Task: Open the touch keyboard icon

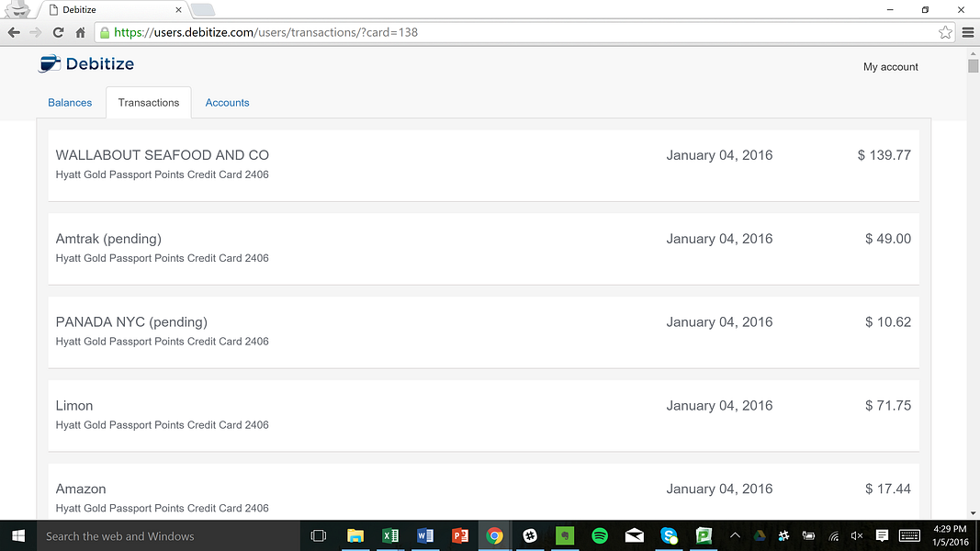Action: pos(909,536)
